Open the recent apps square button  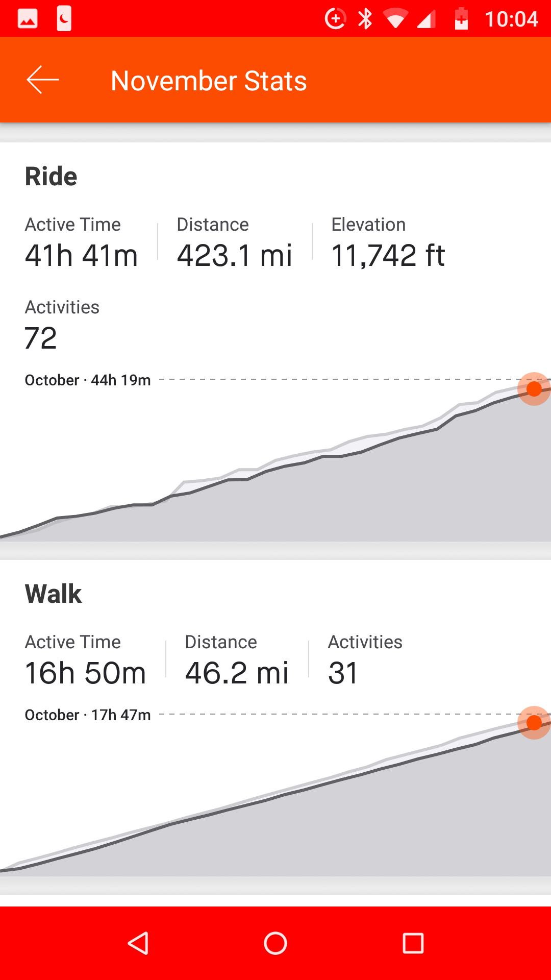(x=413, y=943)
